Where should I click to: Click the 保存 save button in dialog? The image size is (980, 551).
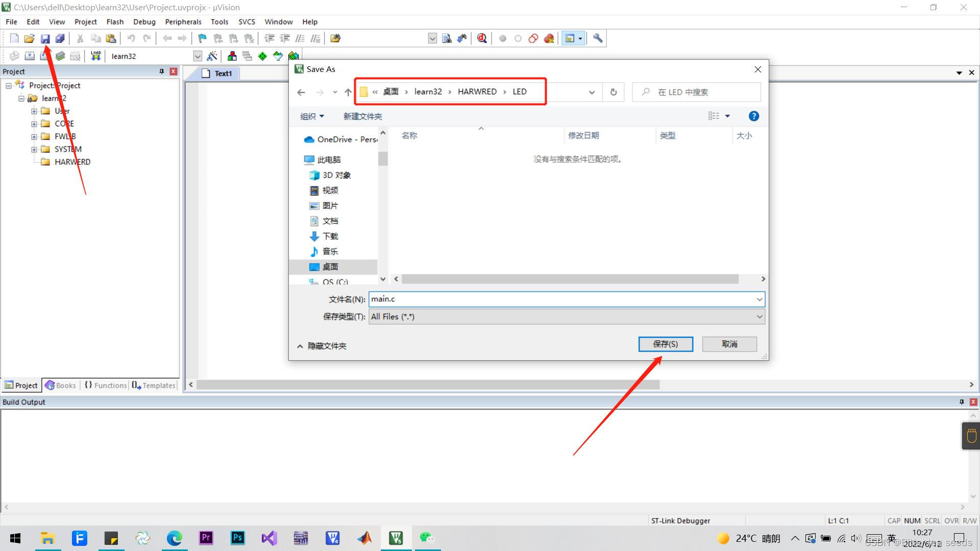[x=666, y=344]
